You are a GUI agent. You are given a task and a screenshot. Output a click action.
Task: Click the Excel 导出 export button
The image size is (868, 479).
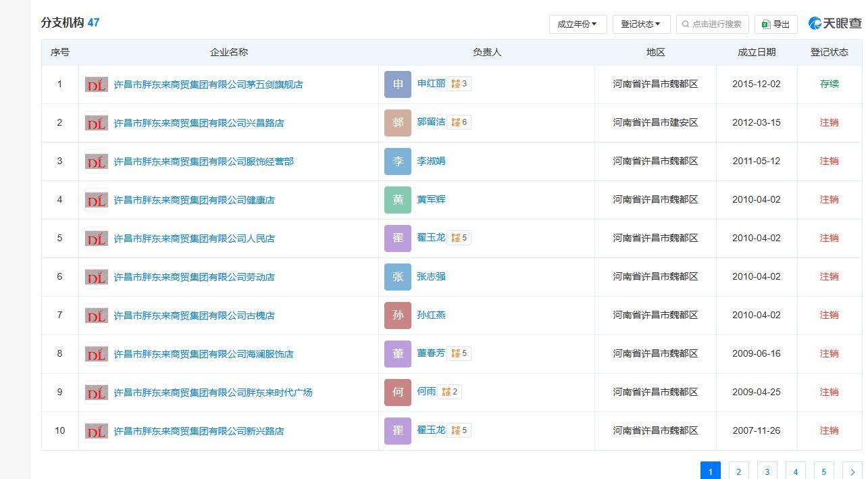[775, 24]
